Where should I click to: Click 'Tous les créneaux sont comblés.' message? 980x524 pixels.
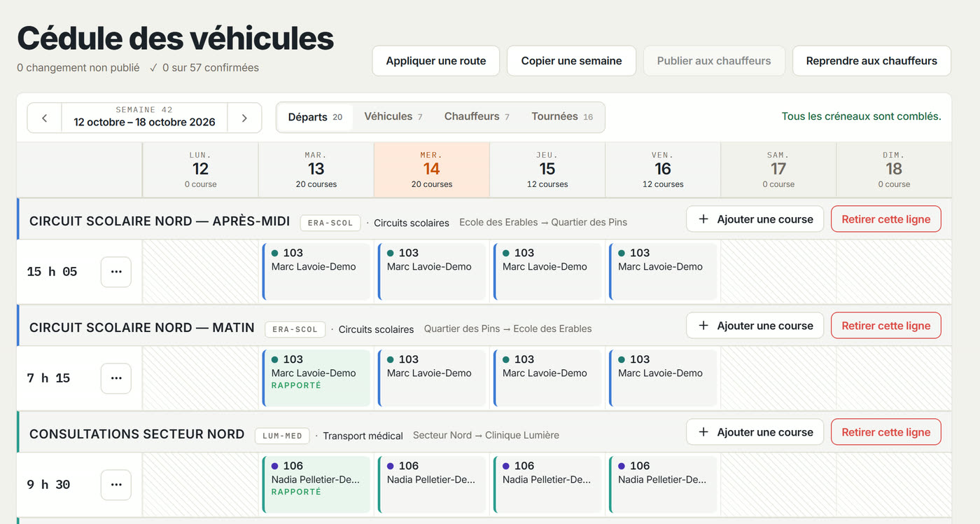click(861, 116)
